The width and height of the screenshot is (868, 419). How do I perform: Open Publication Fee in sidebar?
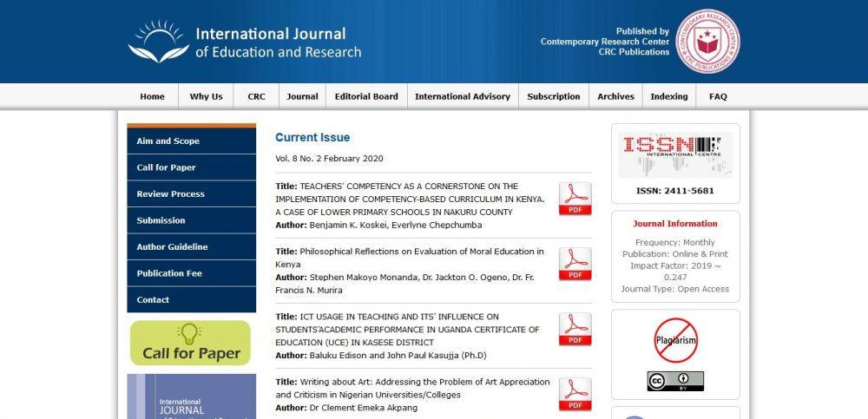tap(192, 273)
